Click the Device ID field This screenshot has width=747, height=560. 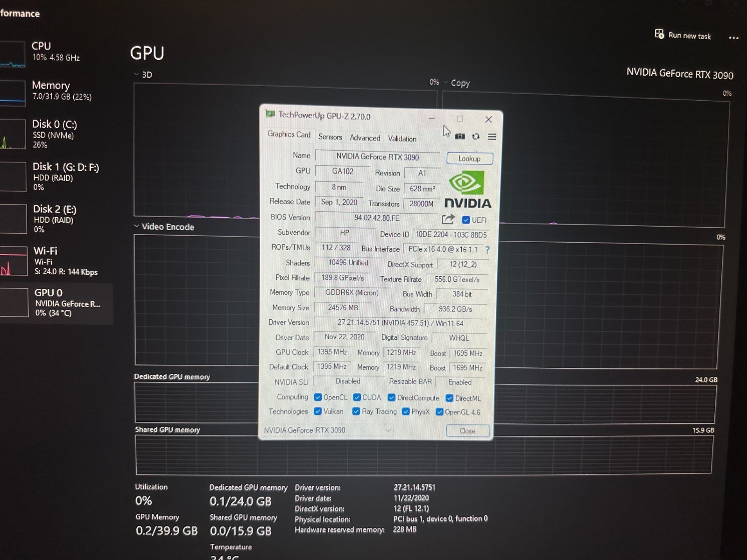coord(451,235)
